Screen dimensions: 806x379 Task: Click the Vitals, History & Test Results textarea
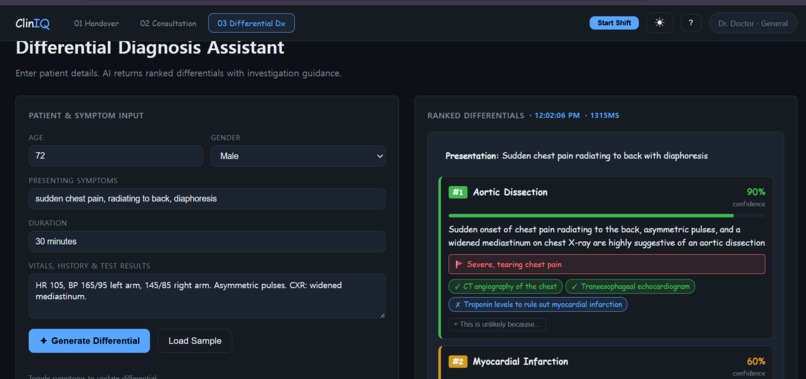pos(207,296)
